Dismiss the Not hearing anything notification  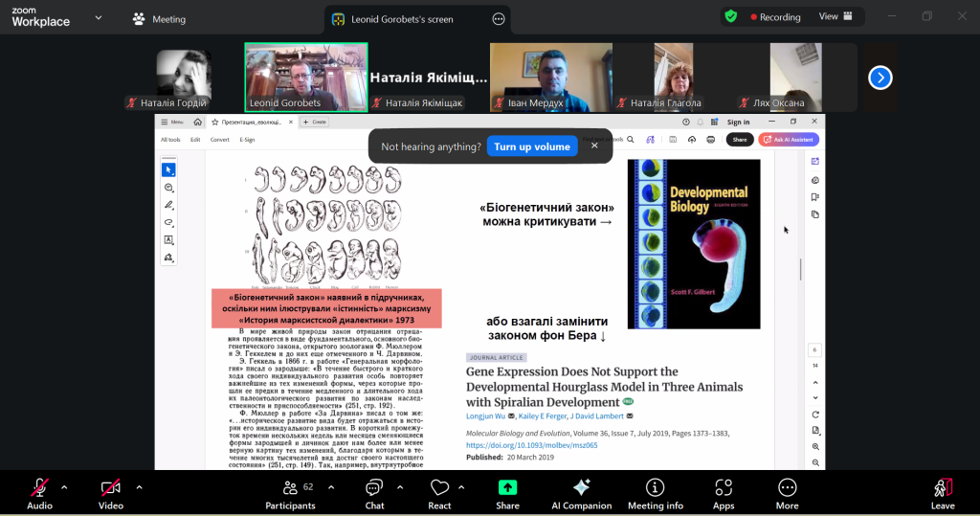[594, 146]
